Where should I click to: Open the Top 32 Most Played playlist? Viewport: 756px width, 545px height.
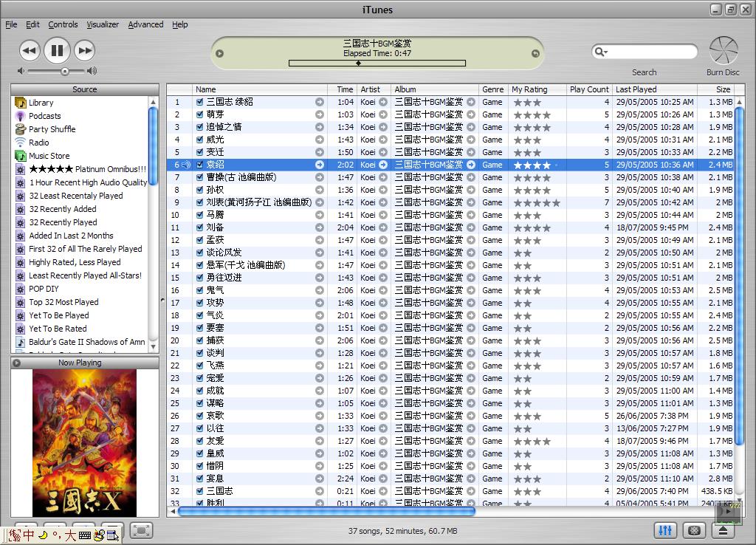click(63, 302)
